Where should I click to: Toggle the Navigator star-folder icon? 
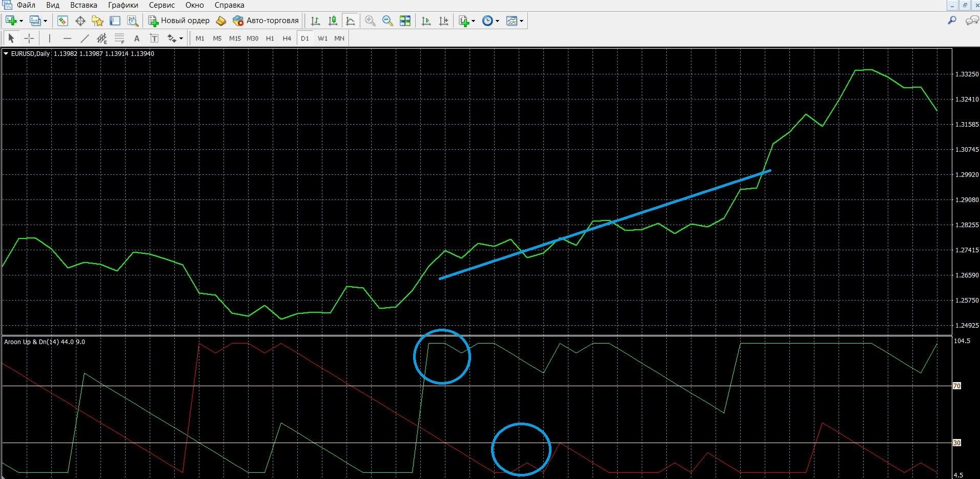pyautogui.click(x=97, y=21)
